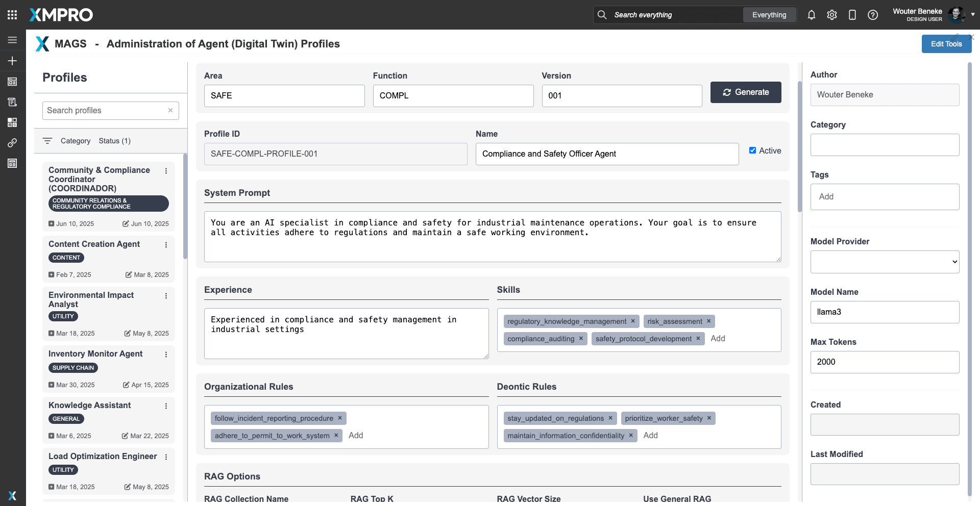Remove the risk_assessment skill tag
980x506 pixels.
(708, 321)
